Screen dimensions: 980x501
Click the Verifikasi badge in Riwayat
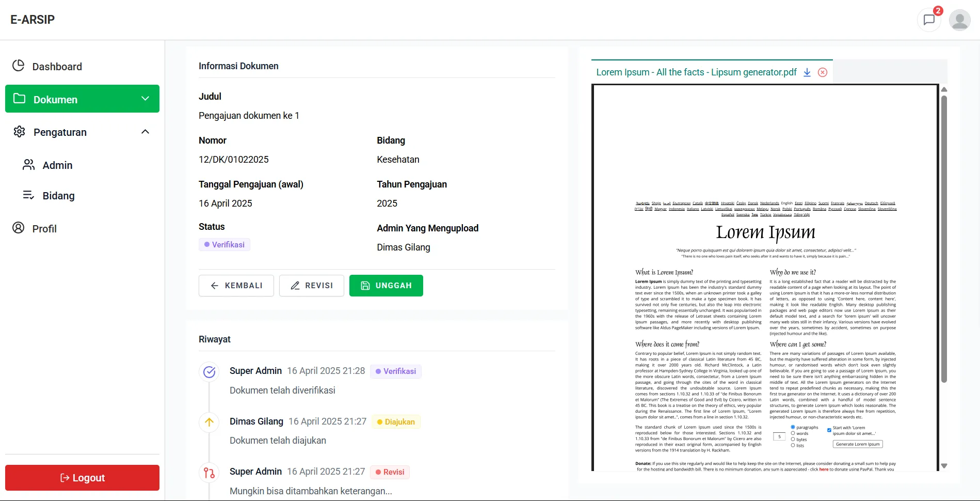tap(396, 371)
